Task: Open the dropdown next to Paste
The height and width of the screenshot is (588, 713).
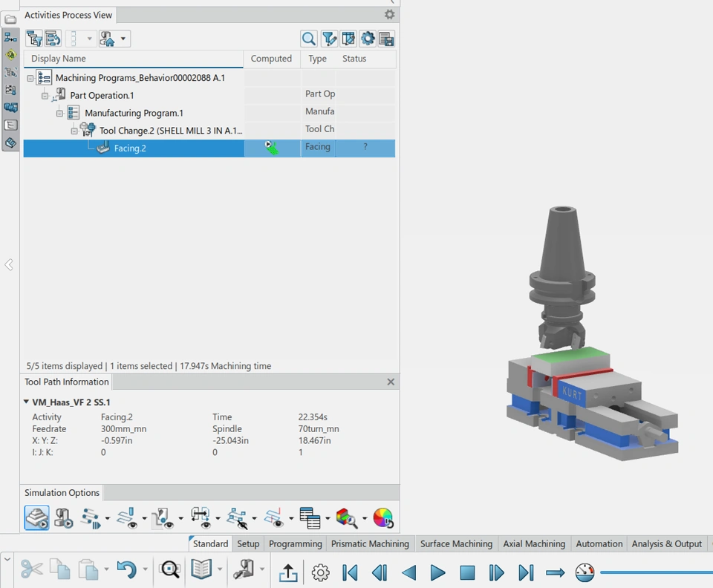Action: tap(106, 569)
